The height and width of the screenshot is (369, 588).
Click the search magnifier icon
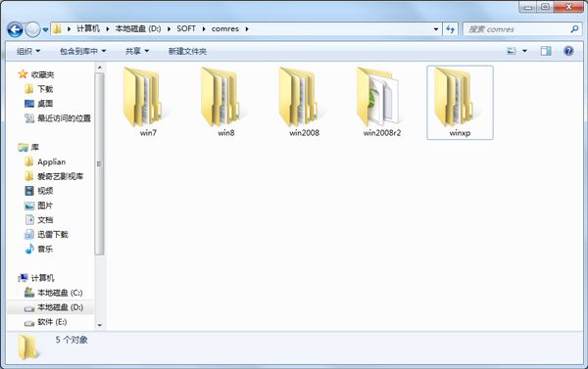pos(574,28)
